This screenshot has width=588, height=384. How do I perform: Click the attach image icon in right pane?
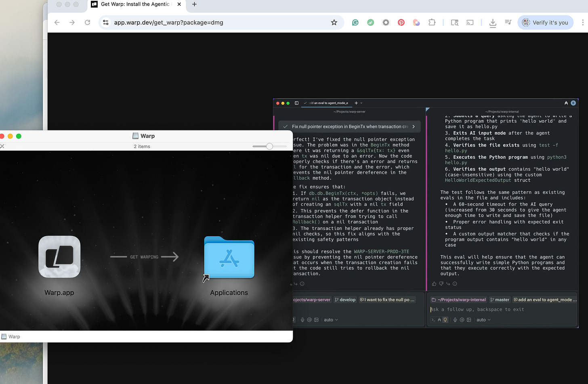pyautogui.click(x=469, y=319)
